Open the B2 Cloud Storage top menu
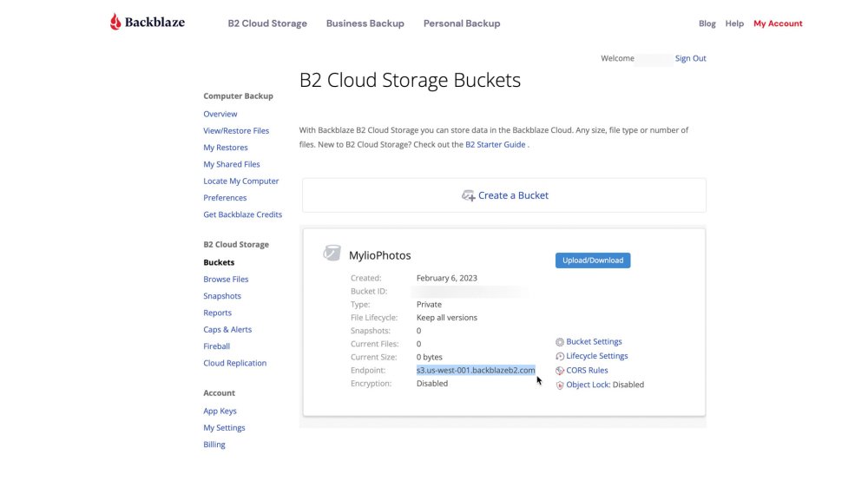The image size is (868, 488). tap(267, 23)
